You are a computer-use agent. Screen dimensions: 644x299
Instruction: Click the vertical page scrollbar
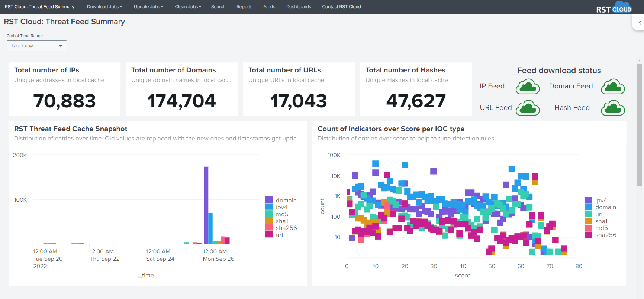(x=639, y=124)
